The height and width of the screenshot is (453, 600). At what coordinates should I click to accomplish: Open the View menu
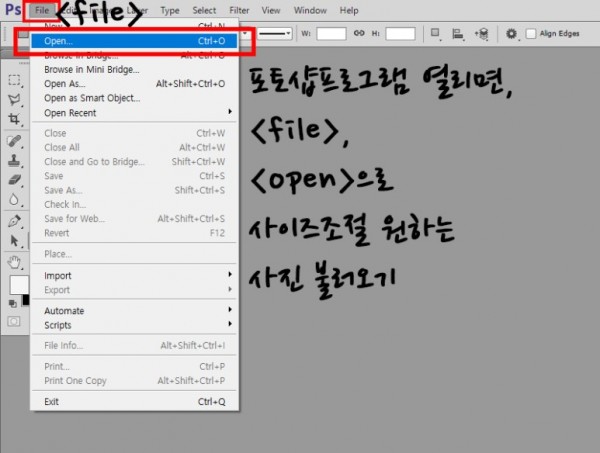[271, 10]
